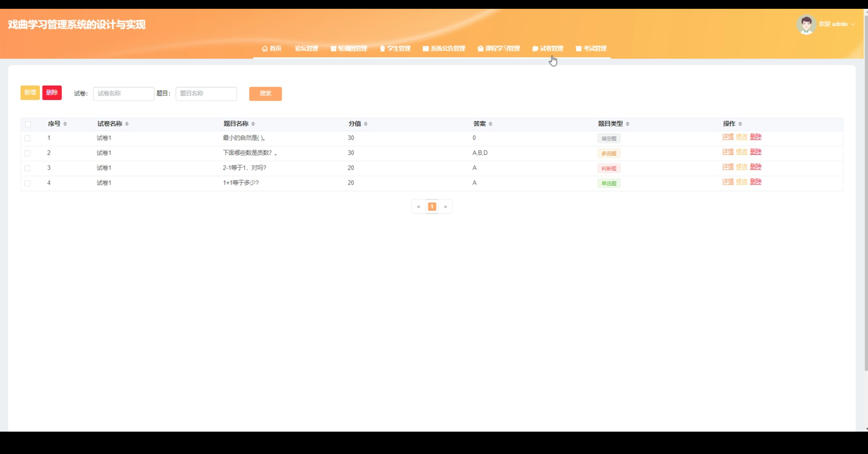868x454 pixels.
Task: Check the select-all header checkbox
Action: [x=28, y=124]
